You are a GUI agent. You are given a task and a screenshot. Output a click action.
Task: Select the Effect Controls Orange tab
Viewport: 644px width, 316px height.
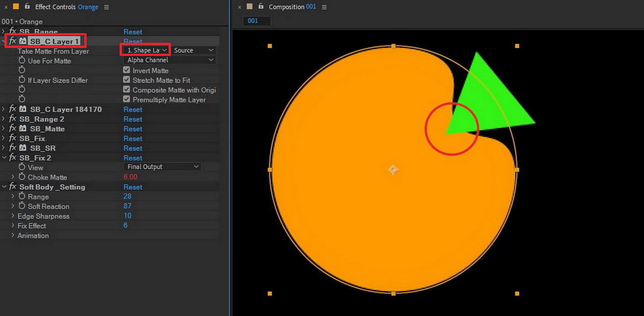click(x=67, y=7)
